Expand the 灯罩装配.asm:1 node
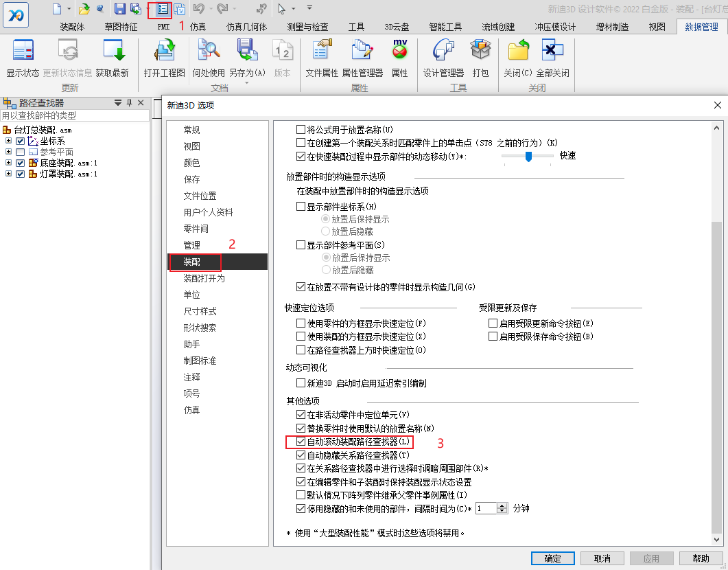 (8, 174)
